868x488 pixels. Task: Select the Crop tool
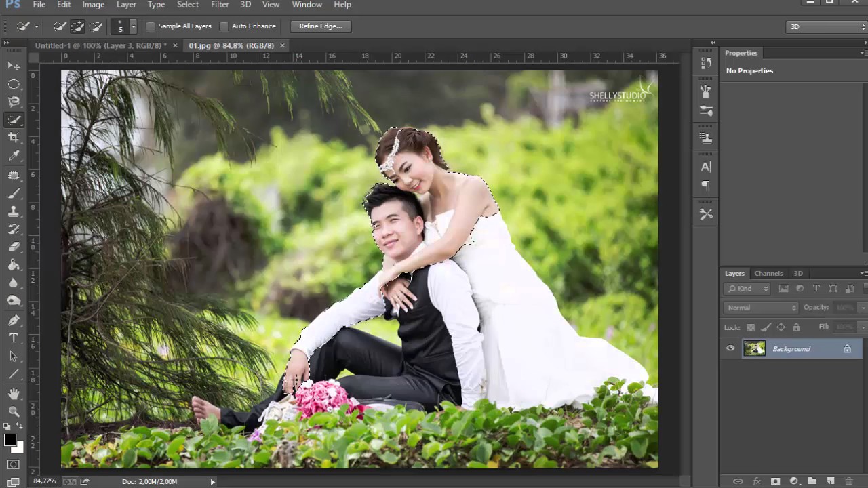pos(14,138)
